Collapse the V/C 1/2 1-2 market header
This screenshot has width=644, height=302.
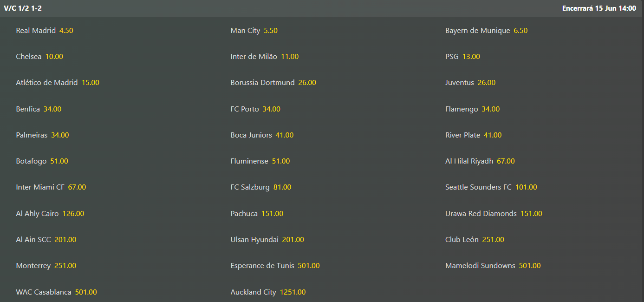pyautogui.click(x=322, y=8)
